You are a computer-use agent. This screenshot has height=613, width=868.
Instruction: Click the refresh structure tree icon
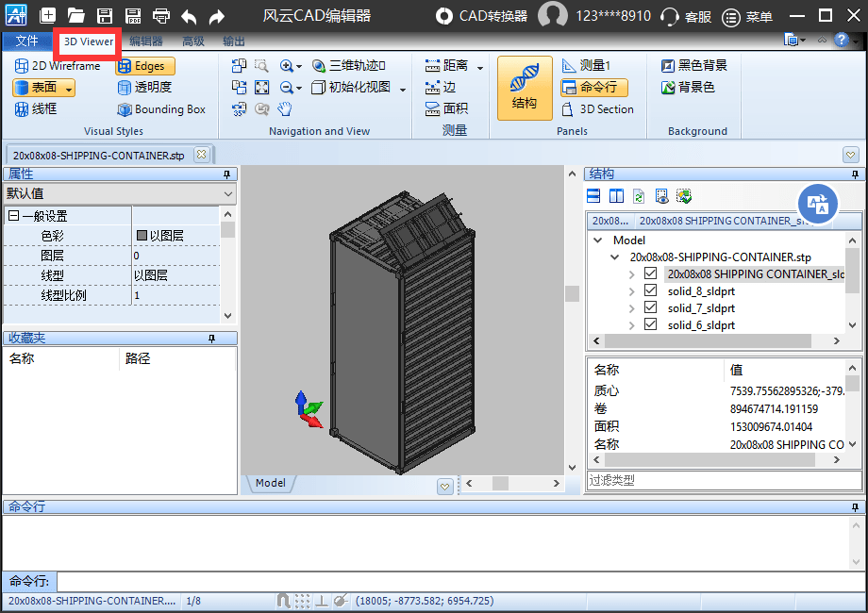pos(639,196)
